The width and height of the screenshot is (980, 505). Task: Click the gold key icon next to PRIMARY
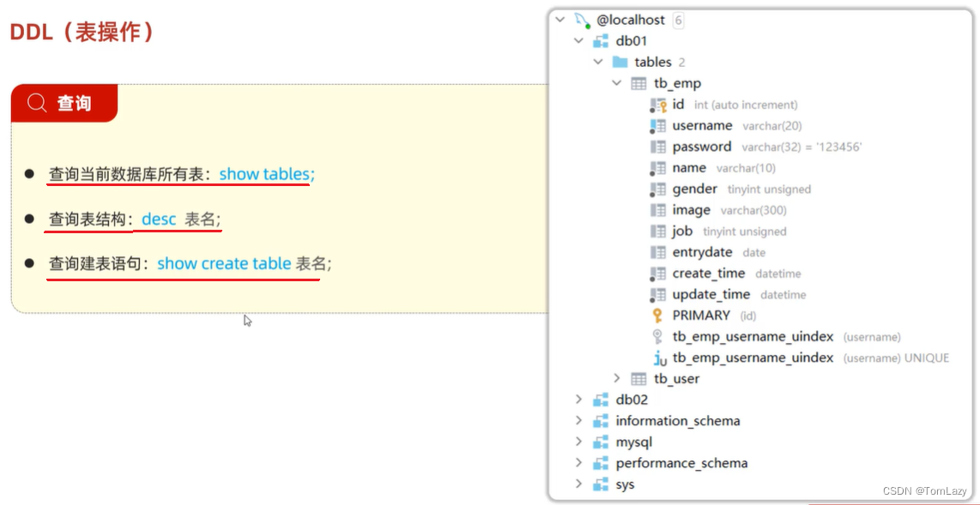pyautogui.click(x=656, y=316)
